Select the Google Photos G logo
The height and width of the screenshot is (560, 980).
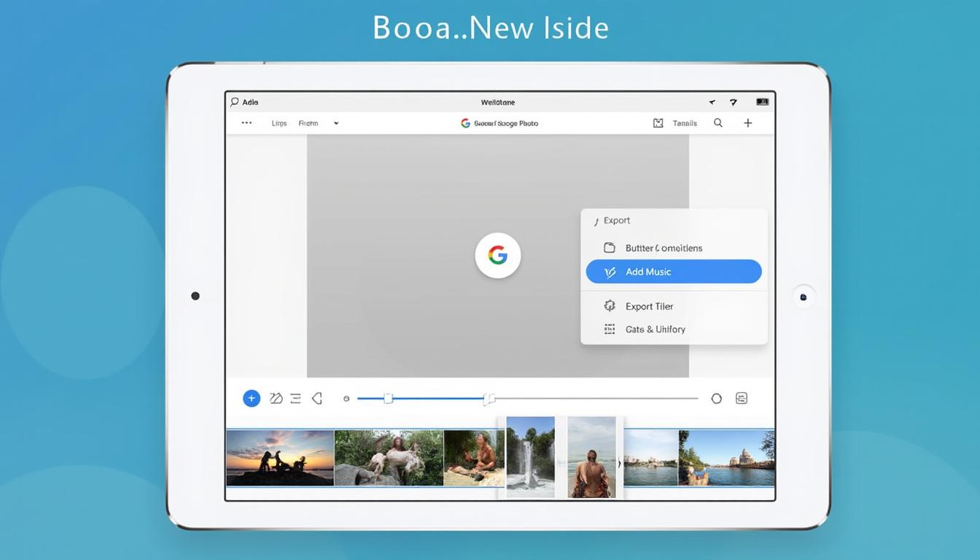point(498,254)
